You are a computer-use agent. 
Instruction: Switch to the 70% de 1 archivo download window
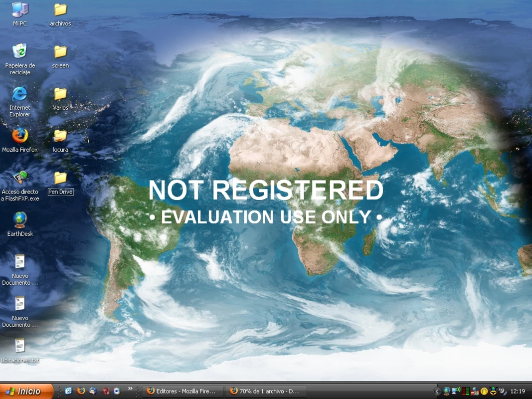pyautogui.click(x=266, y=391)
